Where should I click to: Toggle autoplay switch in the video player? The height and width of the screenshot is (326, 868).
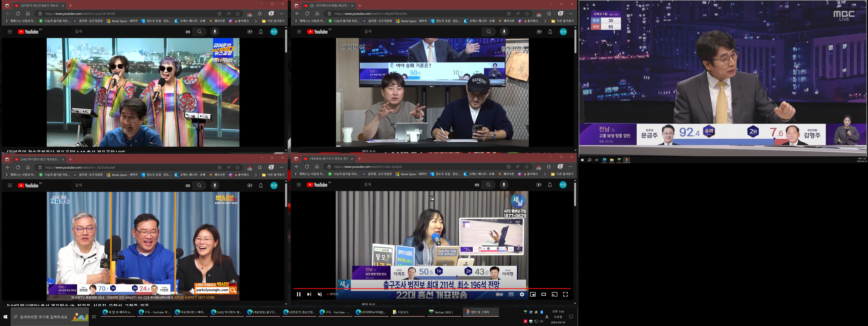[x=500, y=294]
